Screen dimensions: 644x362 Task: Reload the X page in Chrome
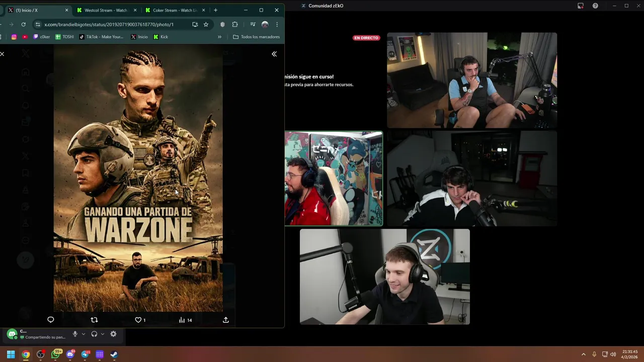pos(23,24)
